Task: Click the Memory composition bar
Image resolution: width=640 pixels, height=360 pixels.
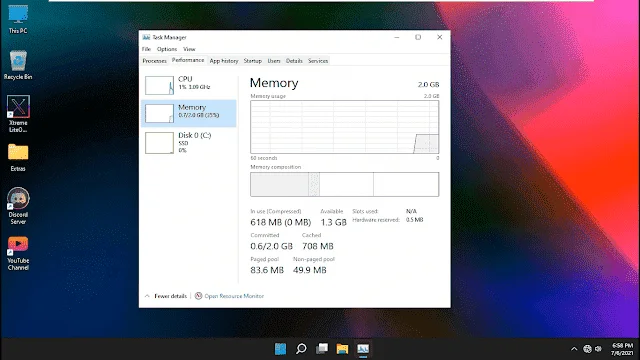Action: click(344, 184)
